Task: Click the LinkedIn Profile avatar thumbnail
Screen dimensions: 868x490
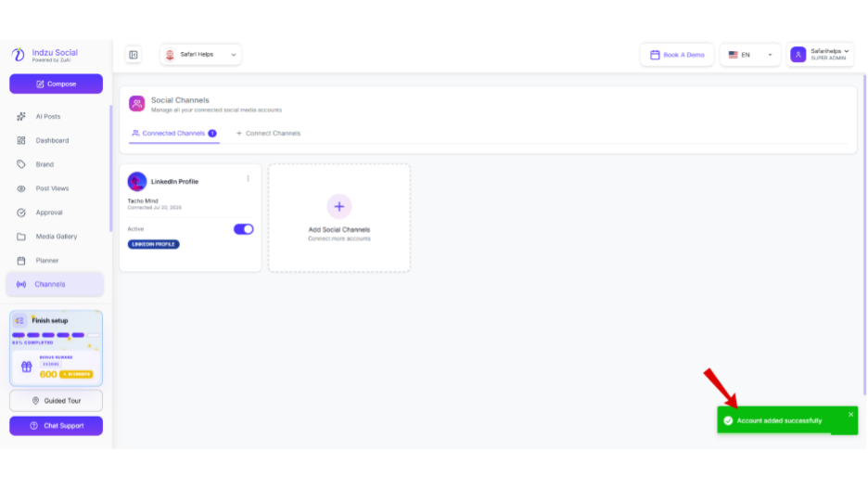Action: click(137, 182)
